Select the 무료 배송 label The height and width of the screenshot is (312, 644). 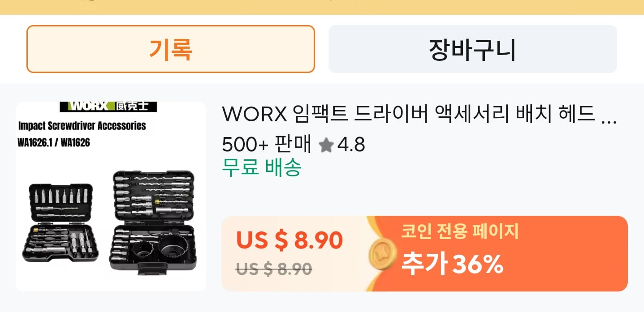point(262,168)
